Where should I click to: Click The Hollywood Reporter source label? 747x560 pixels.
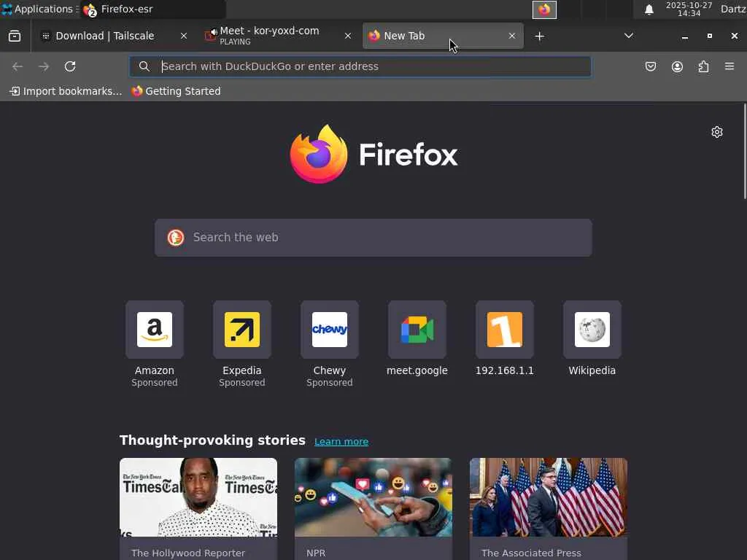188,553
